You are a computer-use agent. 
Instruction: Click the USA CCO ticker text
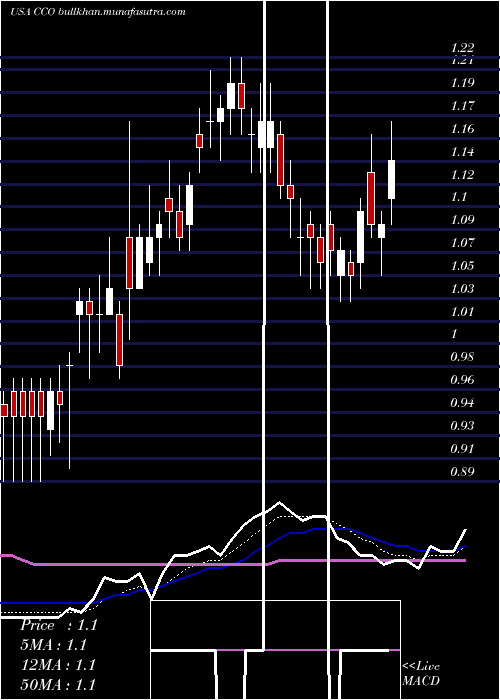coord(33,12)
